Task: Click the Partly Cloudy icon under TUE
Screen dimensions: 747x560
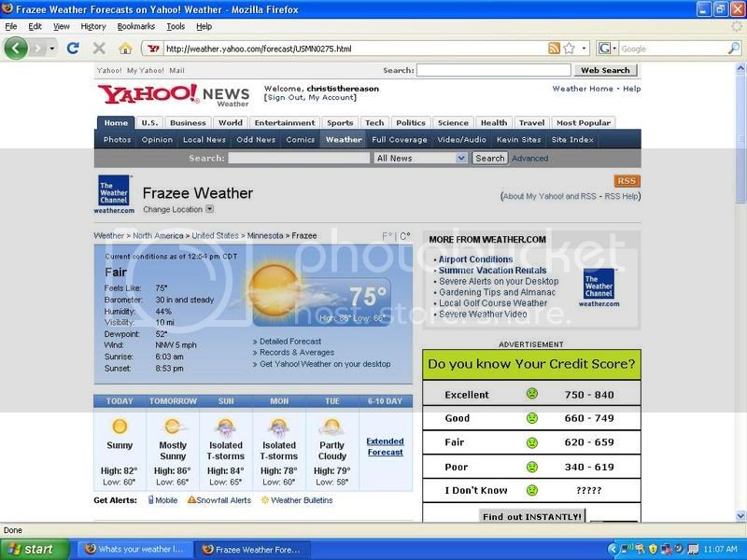Action: click(332, 427)
